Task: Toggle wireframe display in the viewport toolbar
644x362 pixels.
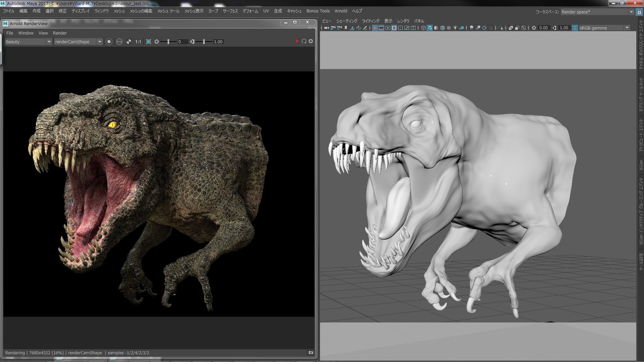Action: [423, 28]
